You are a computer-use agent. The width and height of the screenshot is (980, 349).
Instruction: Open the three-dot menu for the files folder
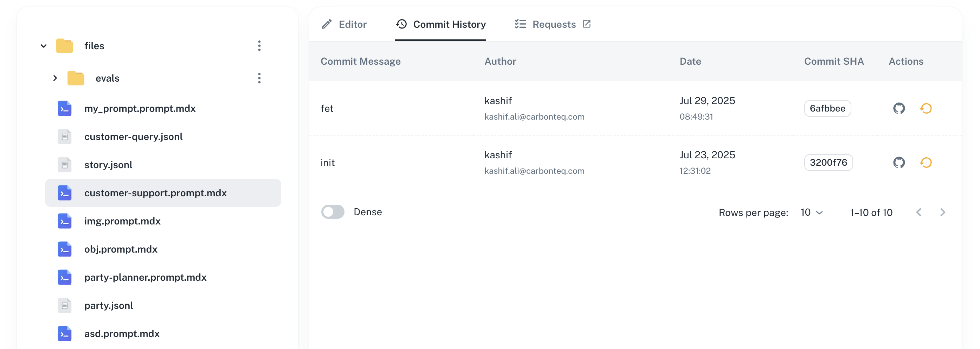coord(260,46)
